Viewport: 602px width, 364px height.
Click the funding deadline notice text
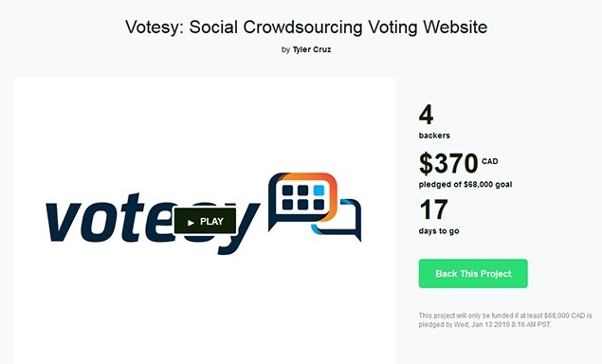[505, 319]
